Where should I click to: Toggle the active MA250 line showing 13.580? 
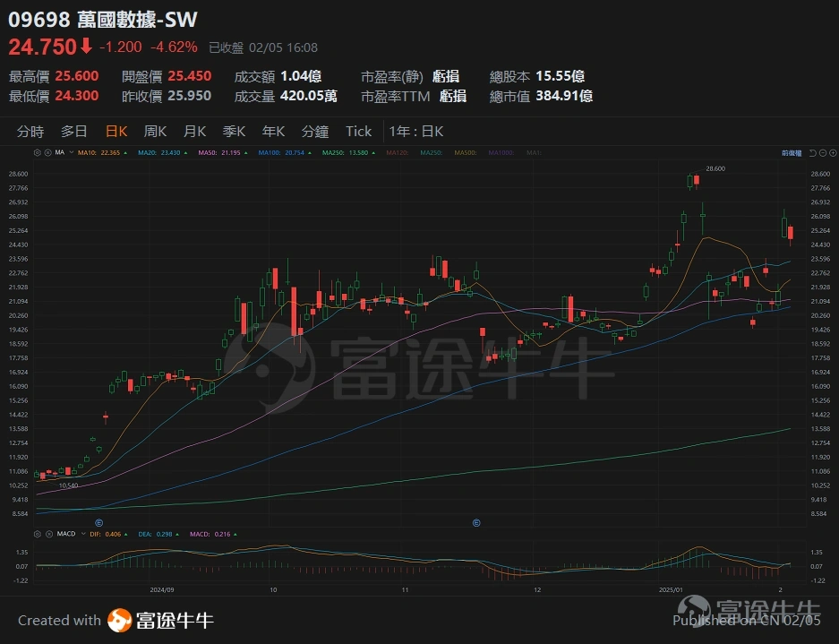(348, 152)
